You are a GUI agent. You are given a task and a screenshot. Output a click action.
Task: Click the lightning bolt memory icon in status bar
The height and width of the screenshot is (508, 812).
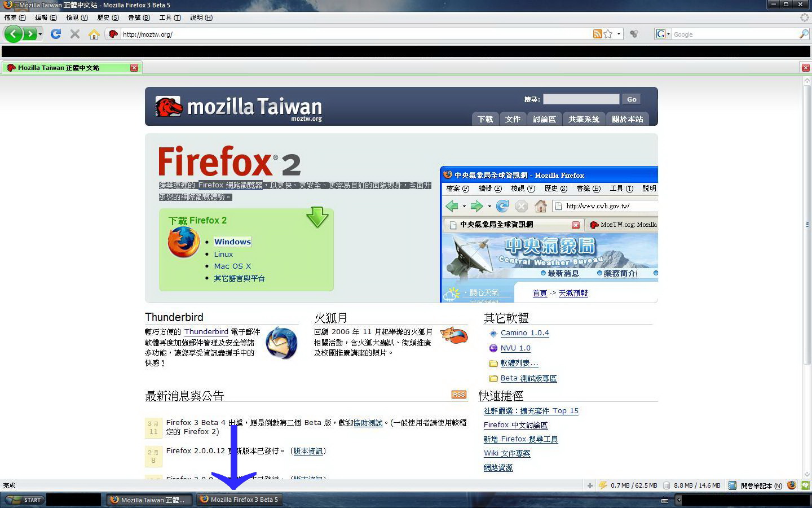click(x=603, y=485)
